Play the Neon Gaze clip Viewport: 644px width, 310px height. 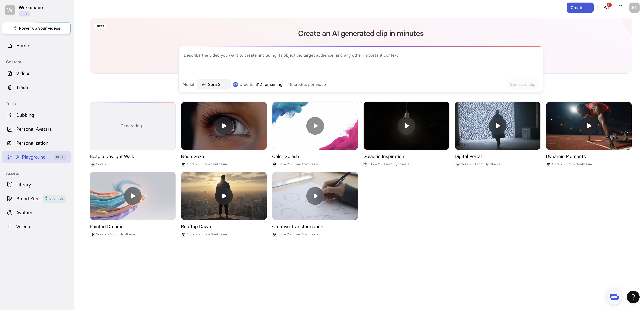224,126
